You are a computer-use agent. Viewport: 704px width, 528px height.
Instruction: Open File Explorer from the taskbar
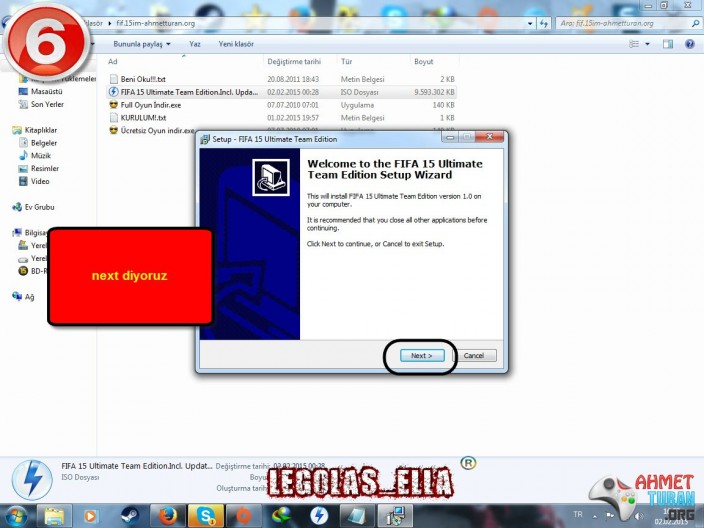coord(54,516)
